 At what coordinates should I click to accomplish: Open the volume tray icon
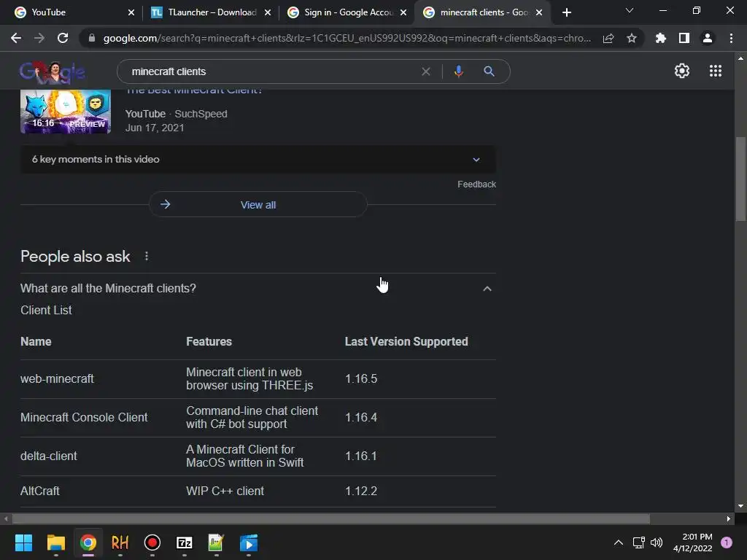(x=657, y=542)
